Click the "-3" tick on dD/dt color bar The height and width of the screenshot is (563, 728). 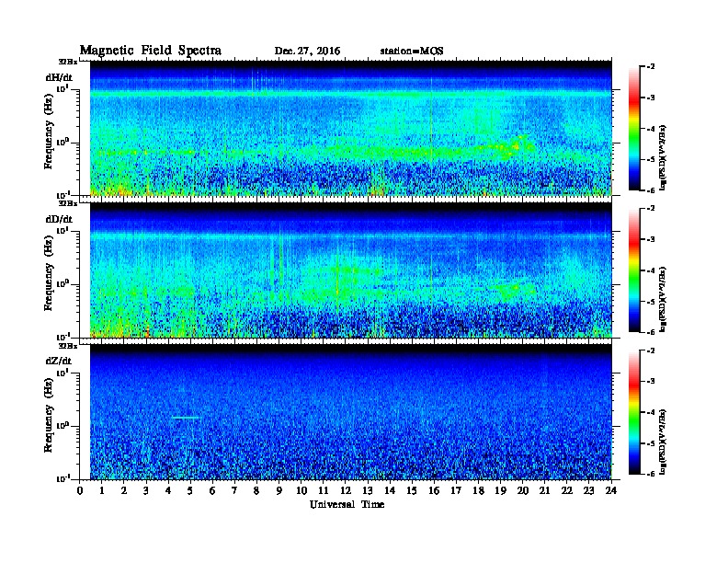(651, 240)
